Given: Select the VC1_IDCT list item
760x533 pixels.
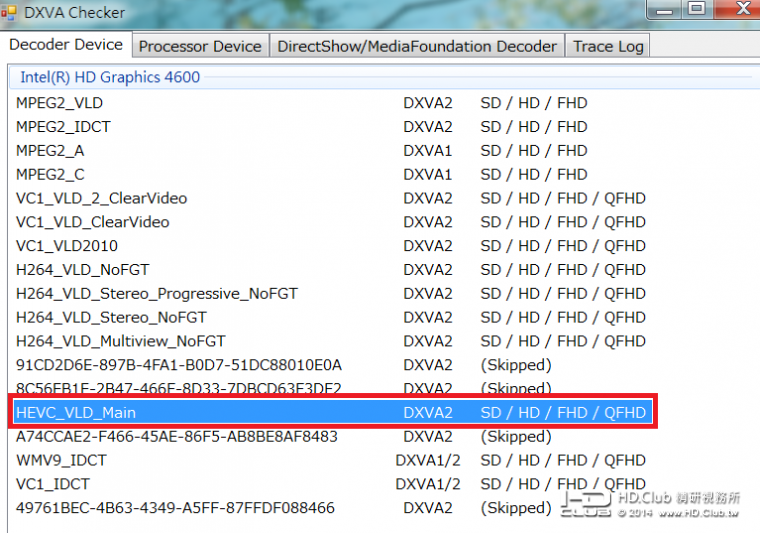Looking at the screenshot, I should pyautogui.click(x=53, y=484).
